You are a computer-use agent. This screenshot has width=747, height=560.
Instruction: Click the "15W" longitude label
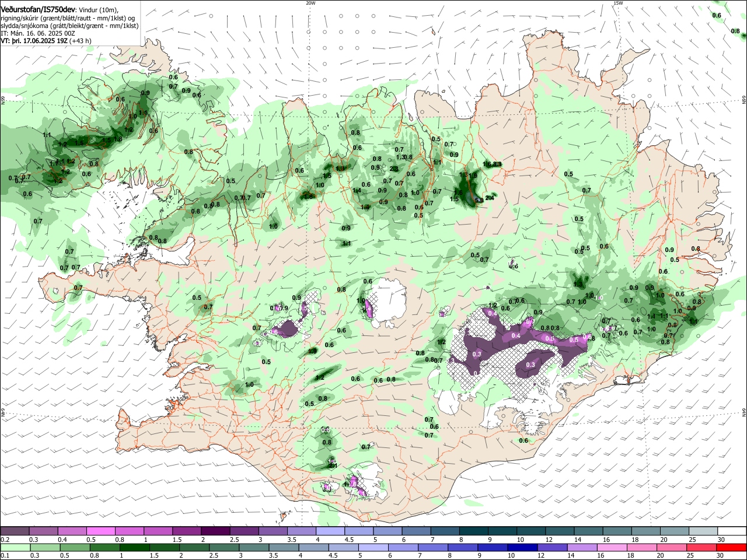pos(618,3)
